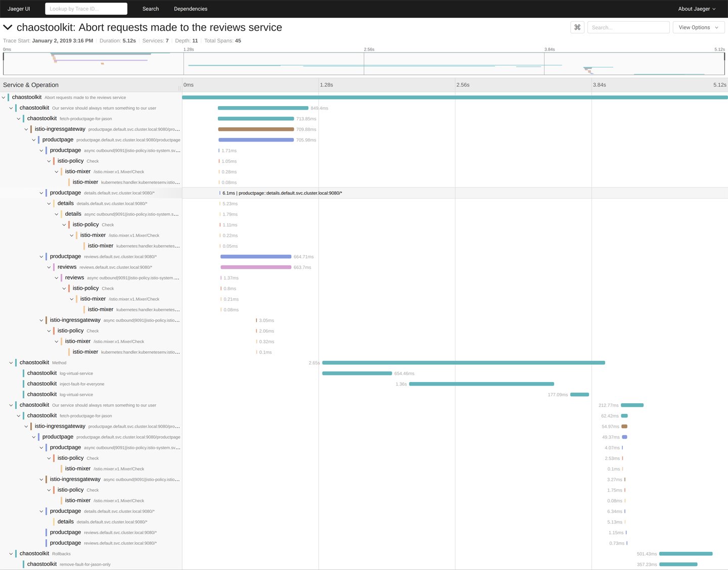Screen dimensions: 728x570
Task: Select the 6.1ms productpage details span label
Action: pyautogui.click(x=282, y=193)
